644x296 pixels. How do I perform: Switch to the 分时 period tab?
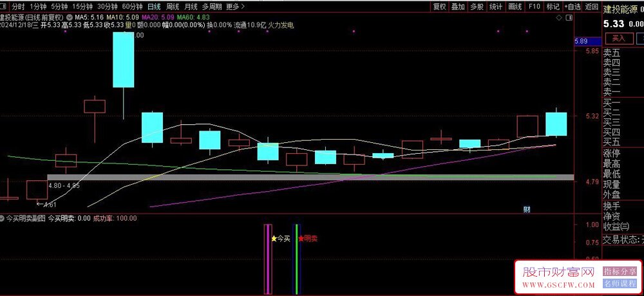coord(18,6)
